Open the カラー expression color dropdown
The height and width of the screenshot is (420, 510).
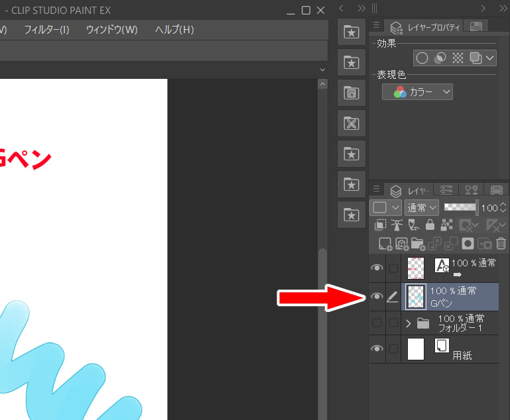tap(418, 92)
